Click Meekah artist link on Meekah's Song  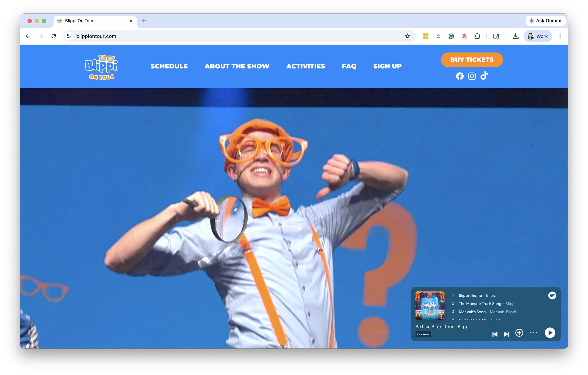pyautogui.click(x=497, y=312)
